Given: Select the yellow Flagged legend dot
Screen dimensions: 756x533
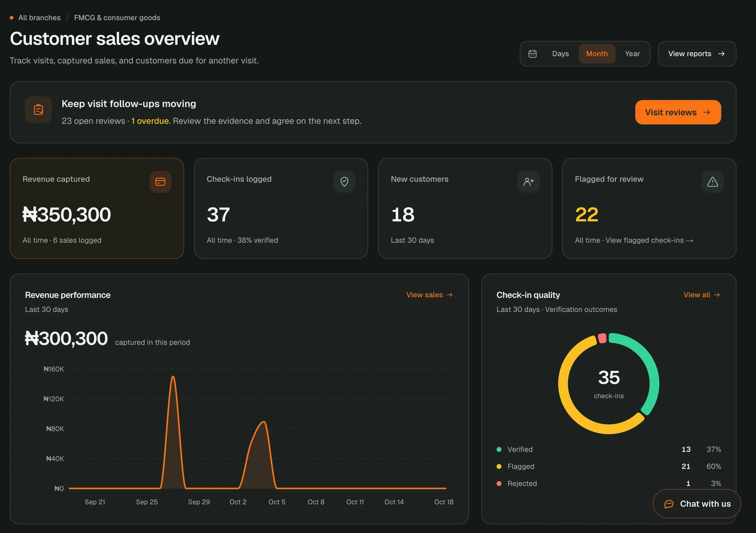Looking at the screenshot, I should pos(499,467).
